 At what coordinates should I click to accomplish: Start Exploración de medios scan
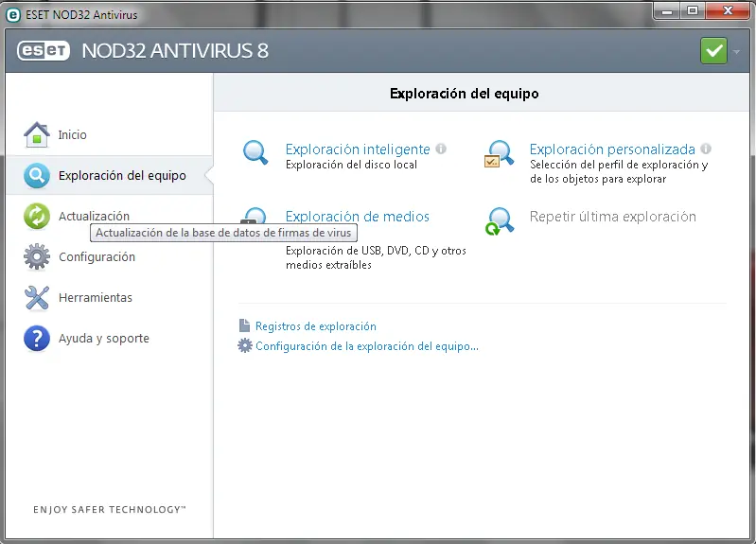[x=358, y=216]
